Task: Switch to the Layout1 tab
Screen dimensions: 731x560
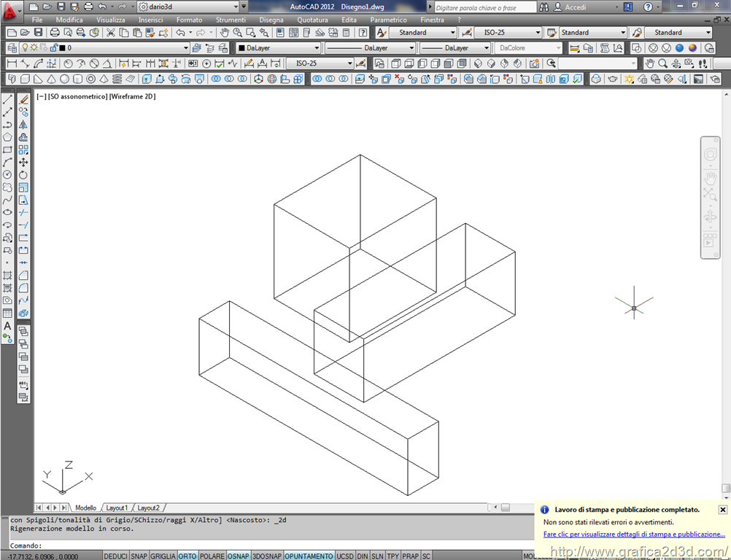Action: coord(117,507)
